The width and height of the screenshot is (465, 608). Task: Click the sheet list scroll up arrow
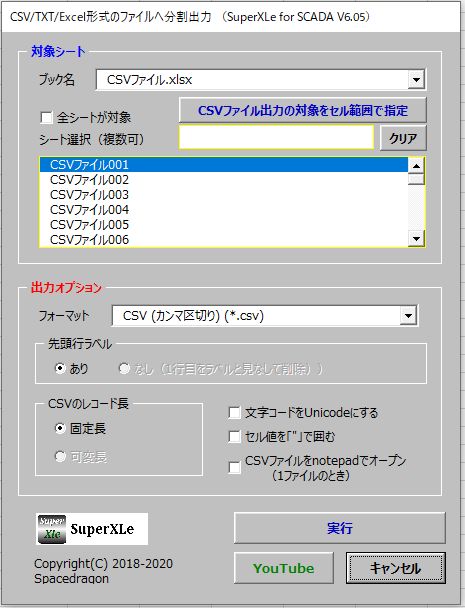(x=416, y=166)
